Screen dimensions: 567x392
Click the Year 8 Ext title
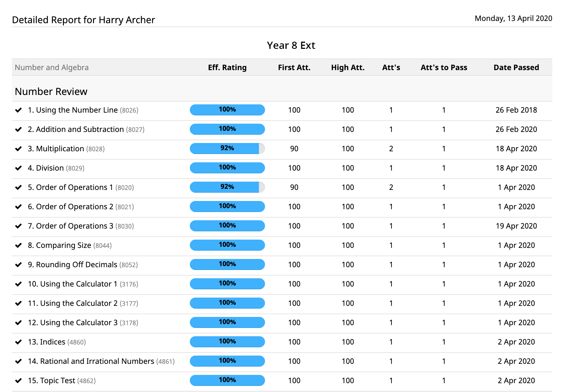pos(291,46)
